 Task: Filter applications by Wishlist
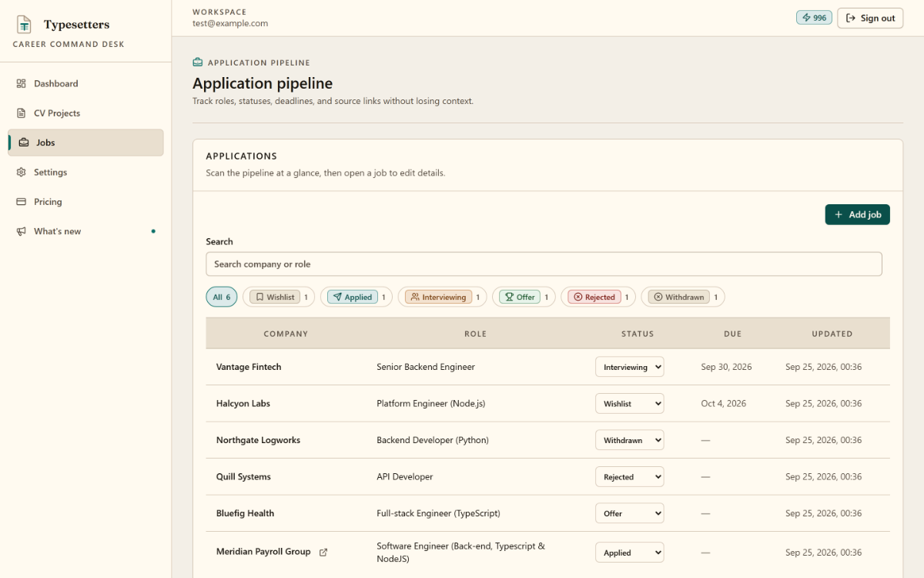[279, 297]
